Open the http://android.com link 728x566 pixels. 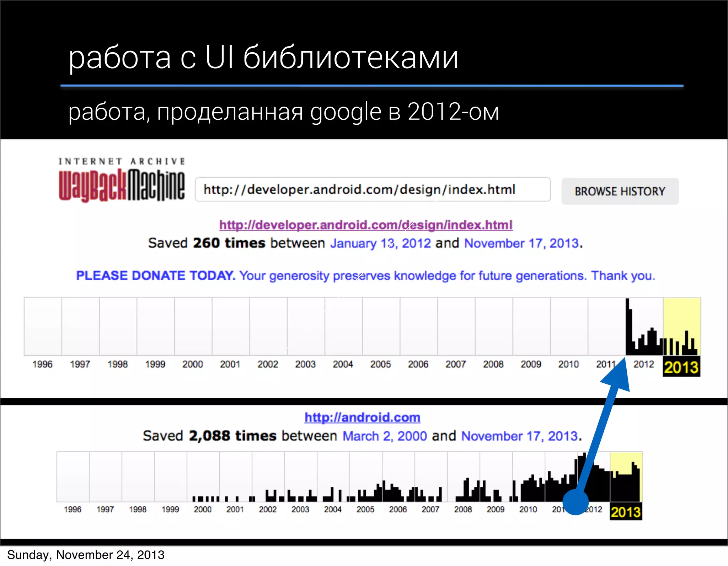(x=362, y=417)
